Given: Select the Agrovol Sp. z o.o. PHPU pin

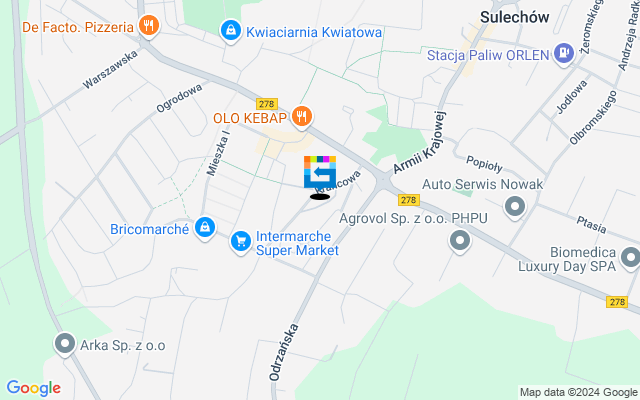Looking at the screenshot, I should click(x=460, y=241).
